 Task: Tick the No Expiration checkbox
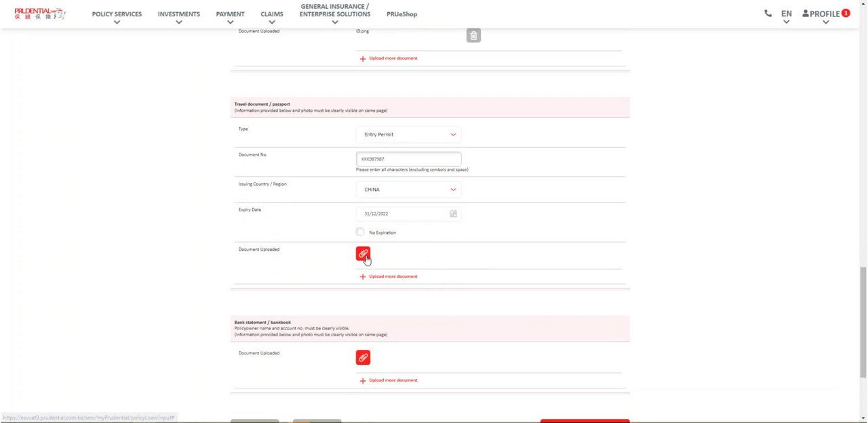(x=360, y=232)
